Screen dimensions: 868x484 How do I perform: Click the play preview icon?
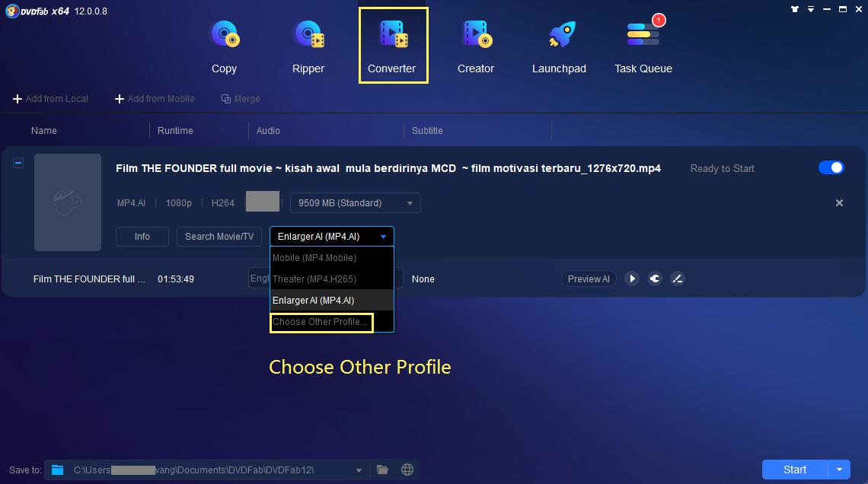click(632, 279)
